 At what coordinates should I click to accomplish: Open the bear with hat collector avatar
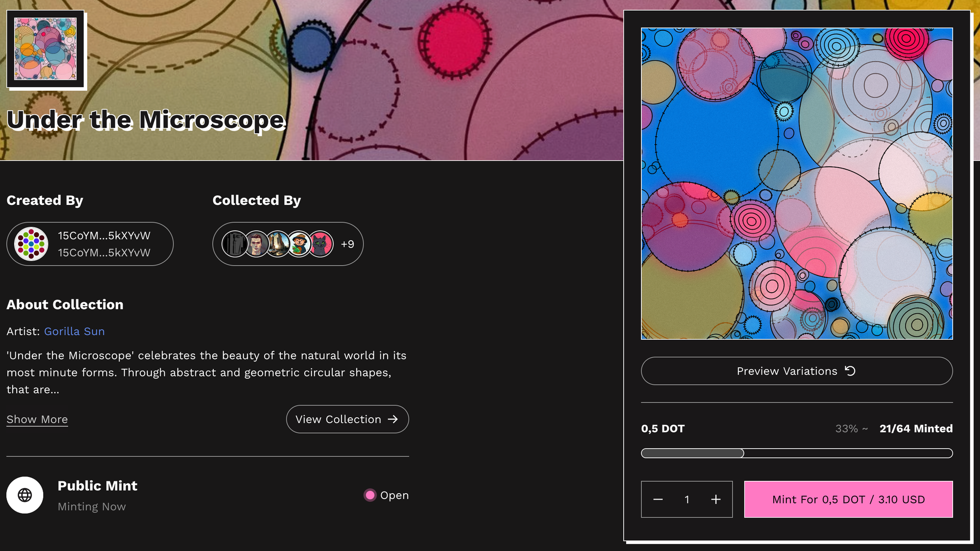coord(299,244)
